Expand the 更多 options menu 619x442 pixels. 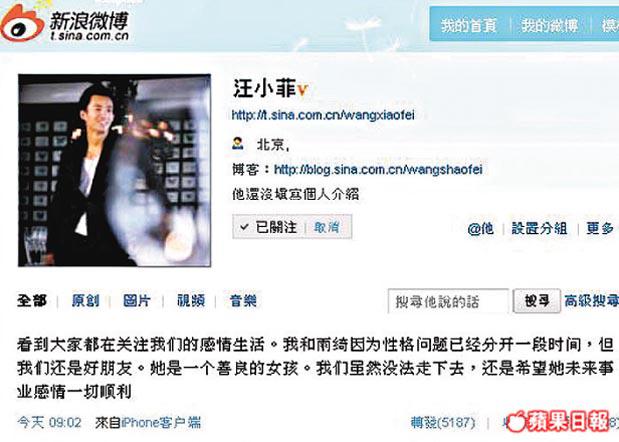point(600,228)
